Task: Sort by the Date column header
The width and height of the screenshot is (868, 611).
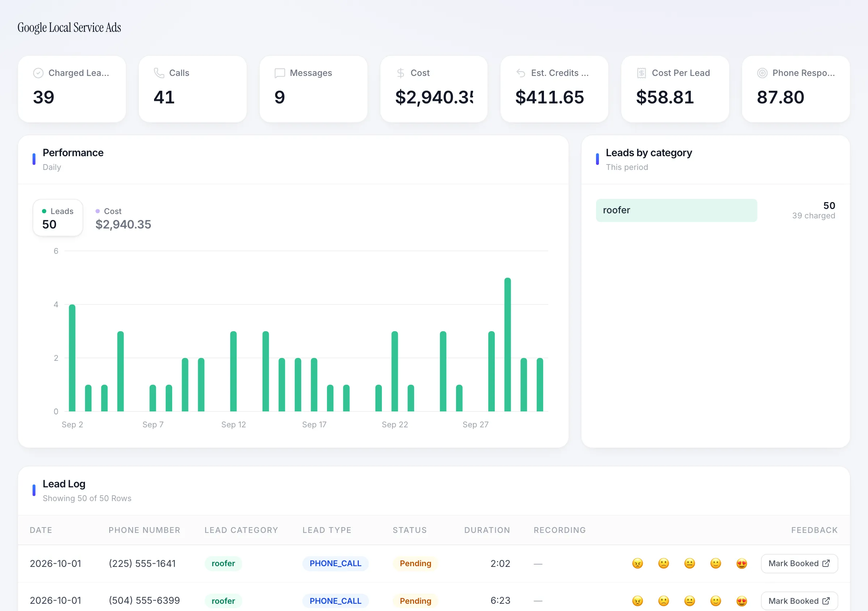Action: point(41,530)
